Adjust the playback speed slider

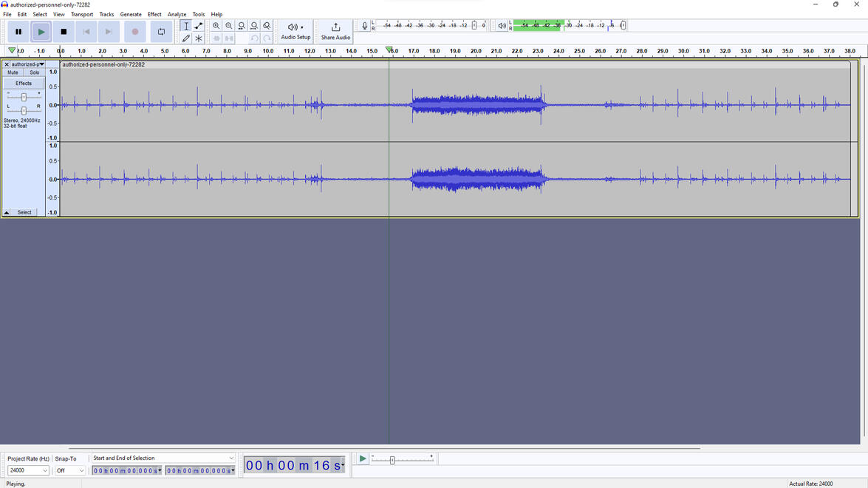(392, 460)
